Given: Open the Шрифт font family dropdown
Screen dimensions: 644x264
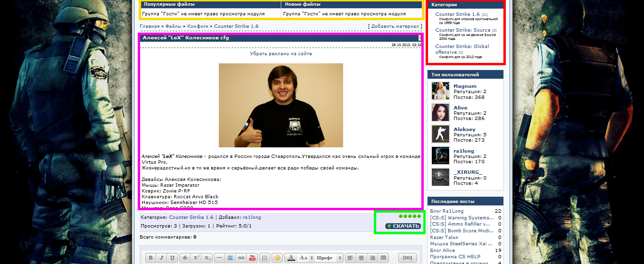Looking at the screenshot, I should (329, 258).
